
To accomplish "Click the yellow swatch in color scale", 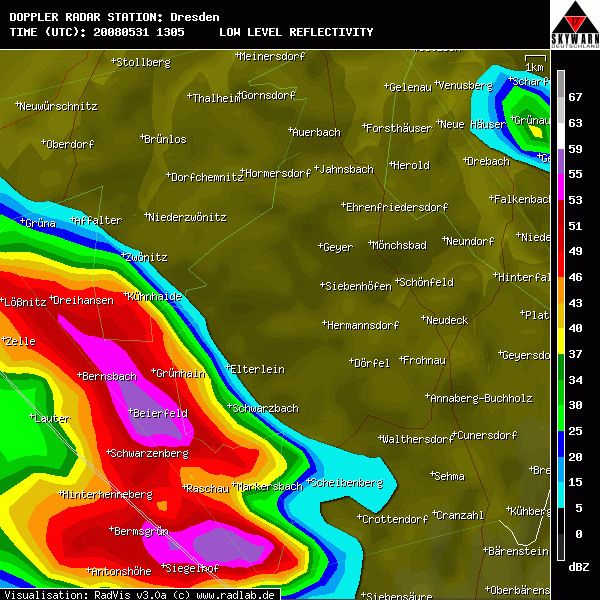I will pyautogui.click(x=561, y=341).
